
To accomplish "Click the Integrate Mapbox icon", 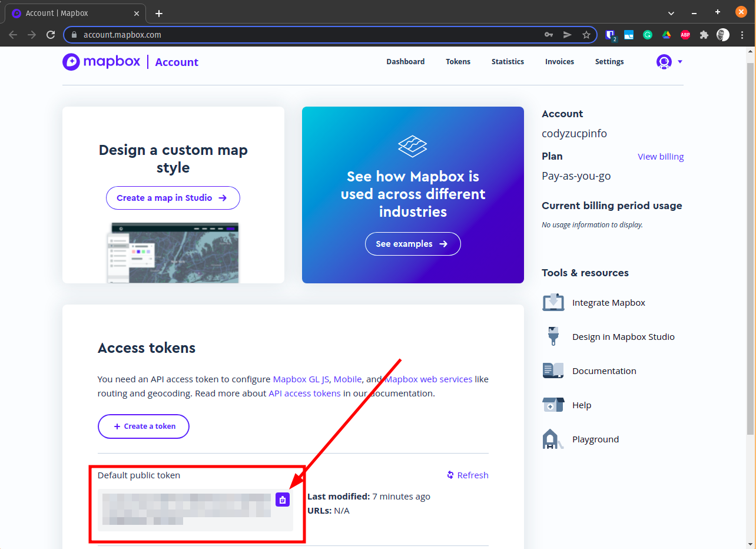I will point(553,302).
